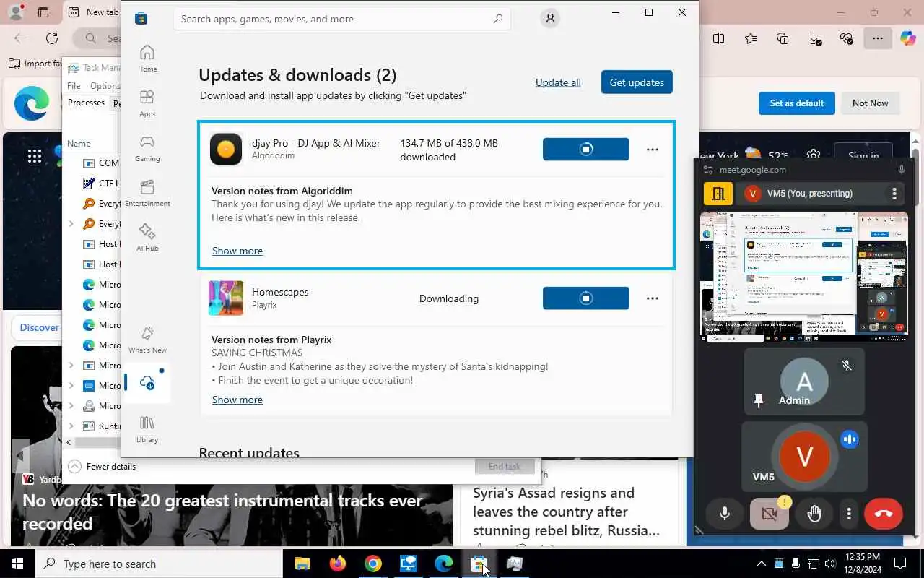The height and width of the screenshot is (578, 924).
Task: Open Firefox from taskbar
Action: point(337,564)
